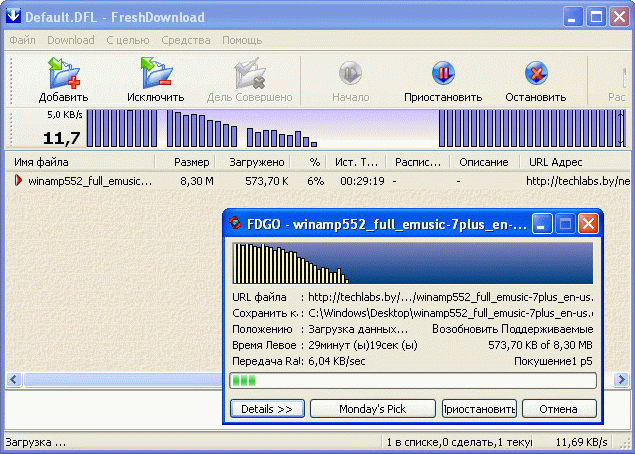The height and width of the screenshot is (454, 635).
Task: Click the right arrow of horizontal scrollbar
Action: pyautogui.click(x=620, y=380)
